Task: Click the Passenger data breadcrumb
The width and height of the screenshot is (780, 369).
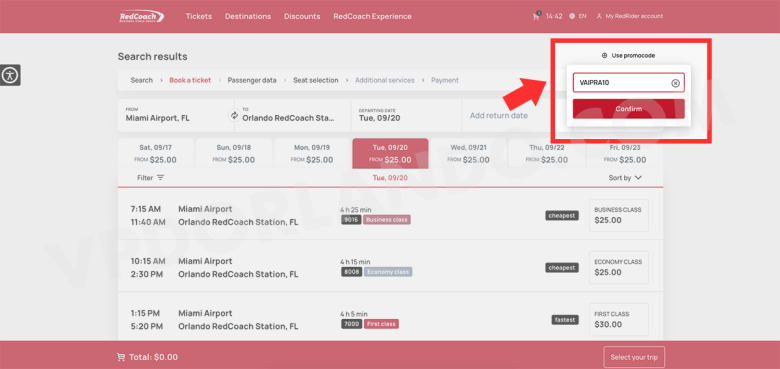Action: tap(252, 80)
